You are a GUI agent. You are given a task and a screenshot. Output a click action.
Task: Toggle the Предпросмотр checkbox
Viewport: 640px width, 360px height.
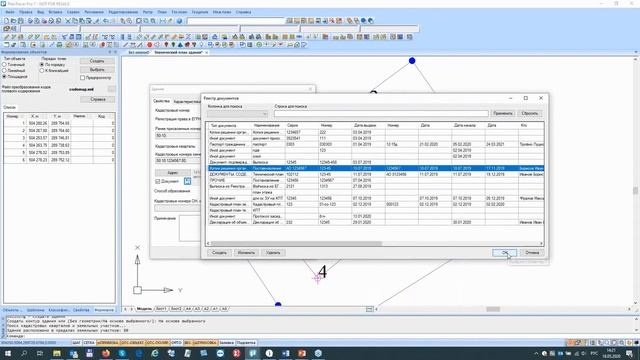click(82, 78)
